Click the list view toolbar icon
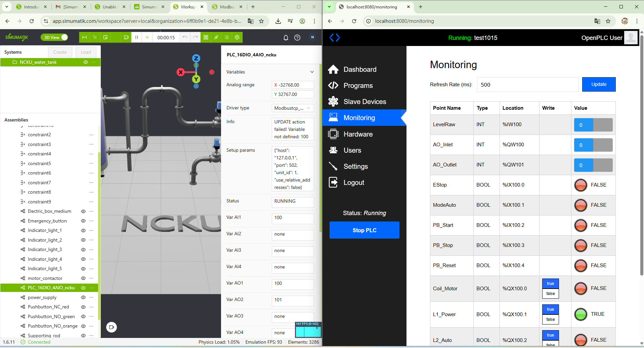The image size is (644, 348). [227, 37]
